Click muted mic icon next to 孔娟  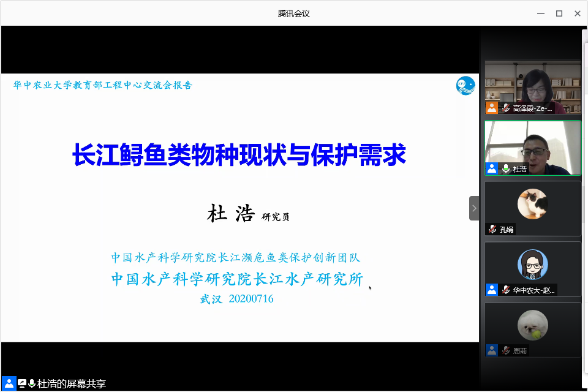tap(492, 229)
